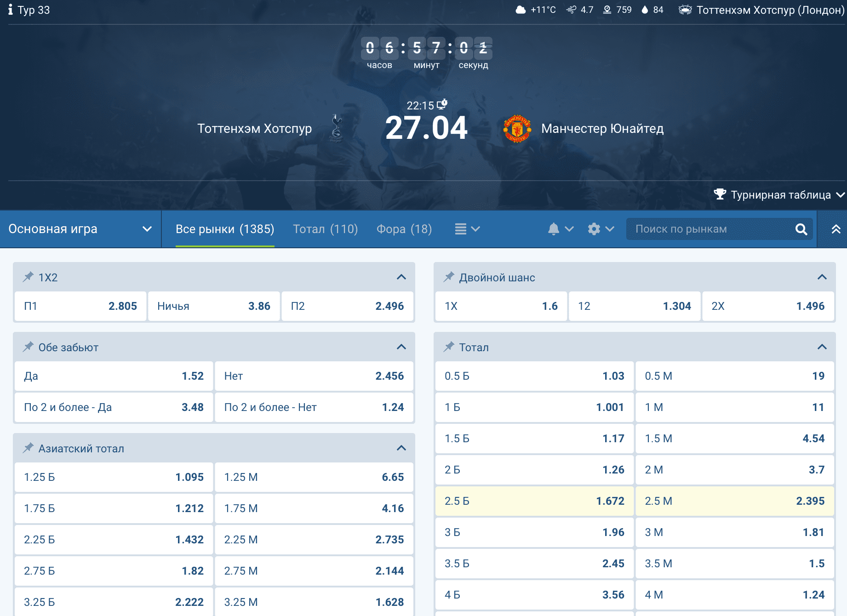Collapse the Азиатский тотал market block

[401, 448]
